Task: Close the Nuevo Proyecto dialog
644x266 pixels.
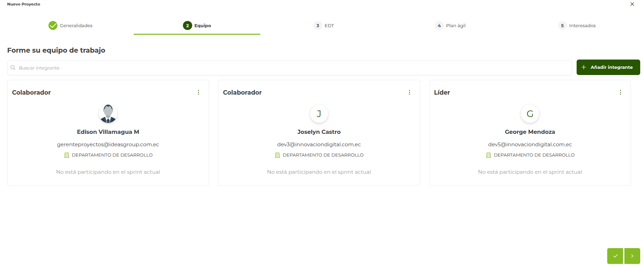Action: [x=632, y=4]
